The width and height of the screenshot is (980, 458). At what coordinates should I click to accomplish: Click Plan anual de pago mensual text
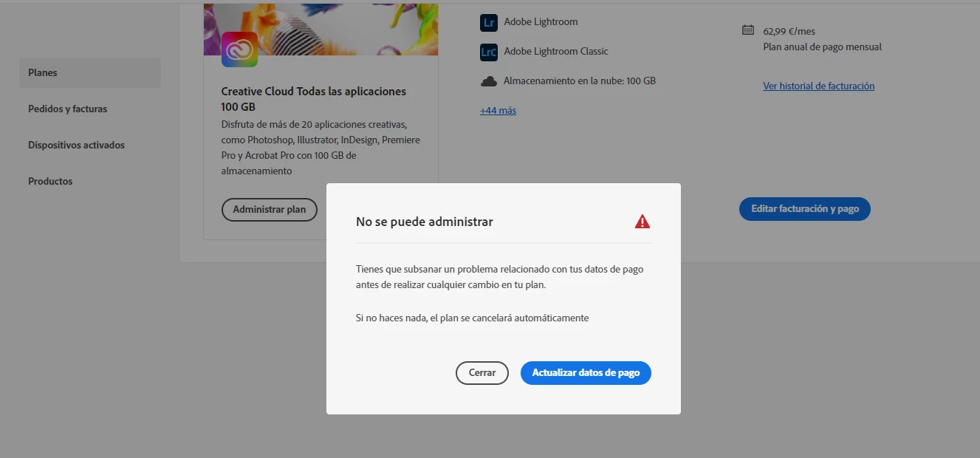[x=823, y=47]
